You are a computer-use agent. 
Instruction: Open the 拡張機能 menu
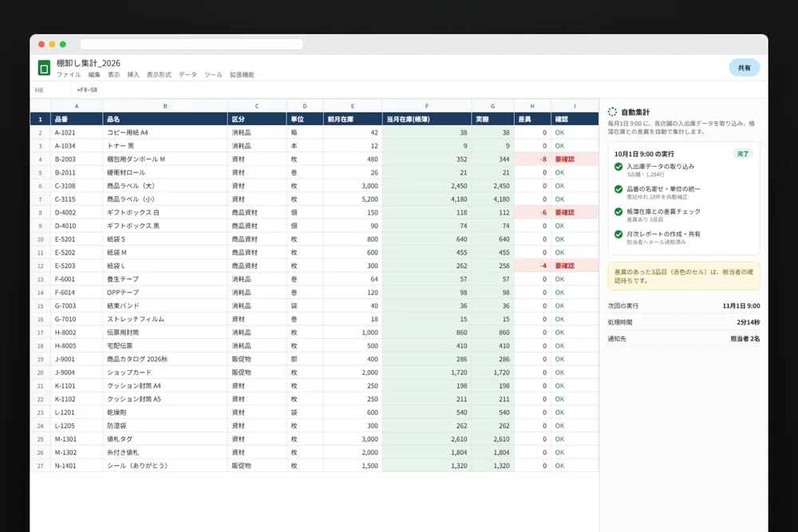[x=242, y=75]
